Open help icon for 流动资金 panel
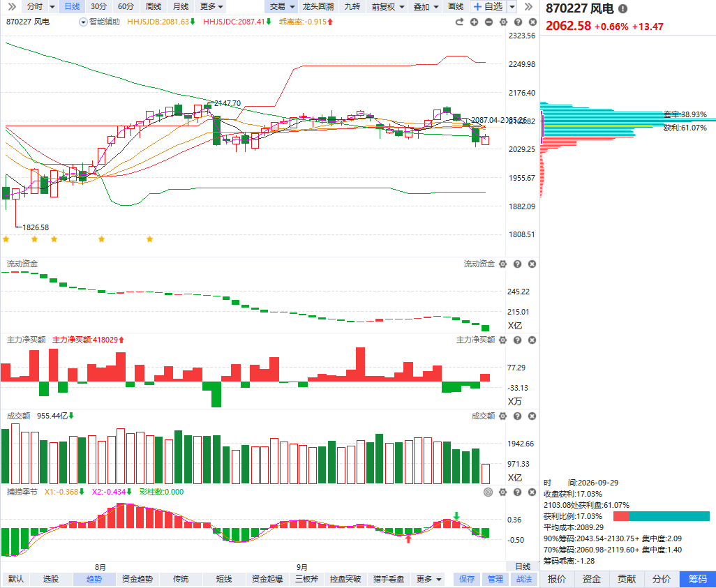 point(517,264)
